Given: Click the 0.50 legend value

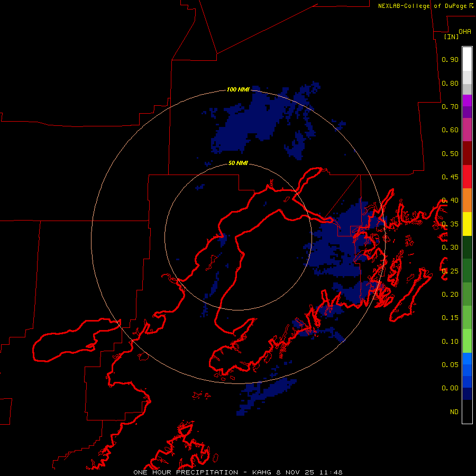Looking at the screenshot, I should coord(450,153).
